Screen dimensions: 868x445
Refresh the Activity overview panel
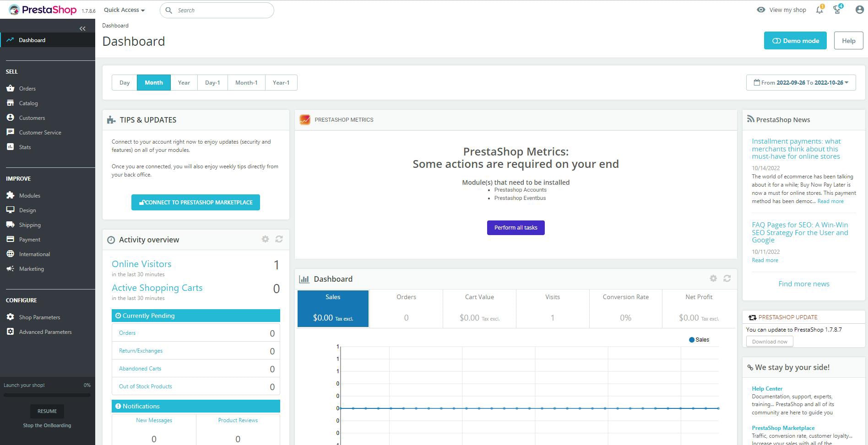click(x=279, y=239)
